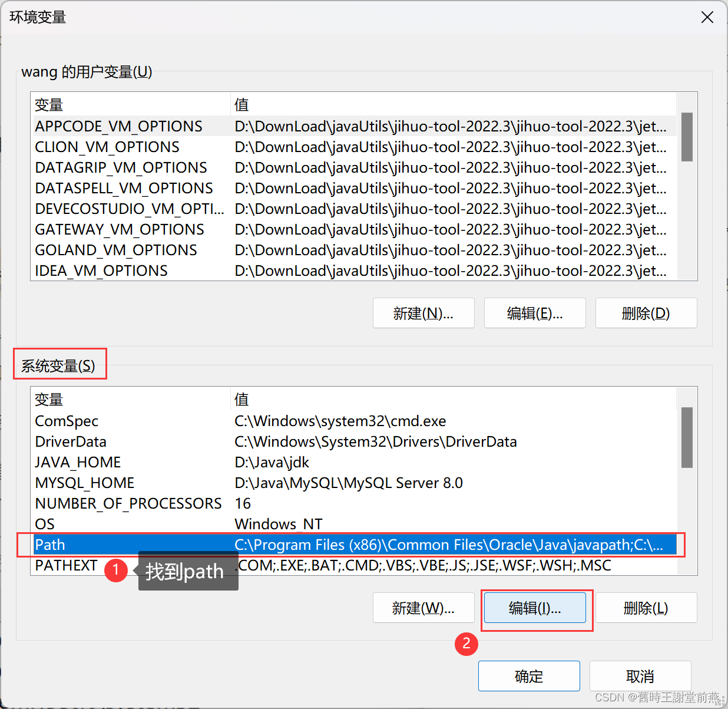This screenshot has width=728, height=709.
Task: Select ComSpec system variable row
Action: pos(355,421)
